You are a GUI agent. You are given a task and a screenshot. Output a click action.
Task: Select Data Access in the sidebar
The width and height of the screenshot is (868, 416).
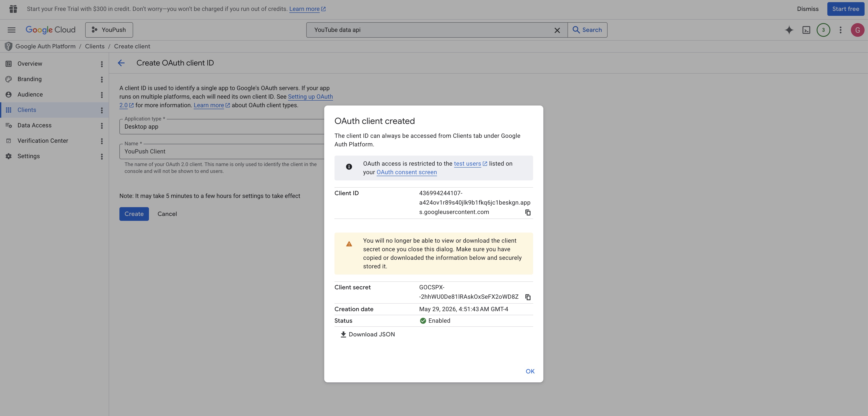click(34, 125)
